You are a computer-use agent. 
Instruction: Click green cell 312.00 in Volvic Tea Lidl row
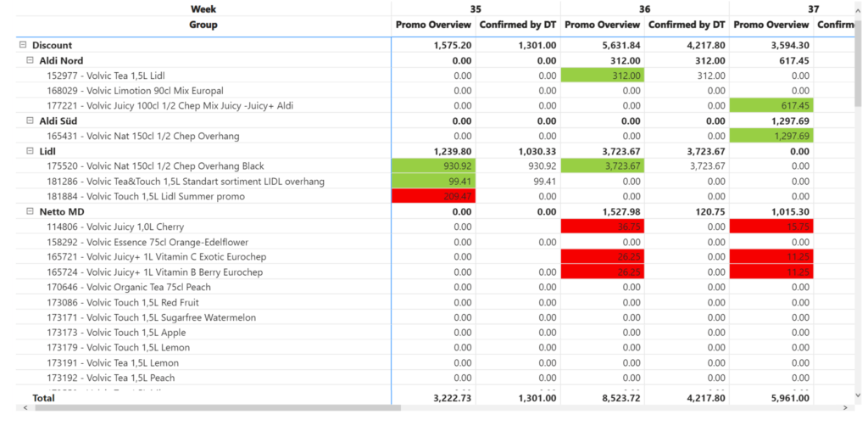603,76
